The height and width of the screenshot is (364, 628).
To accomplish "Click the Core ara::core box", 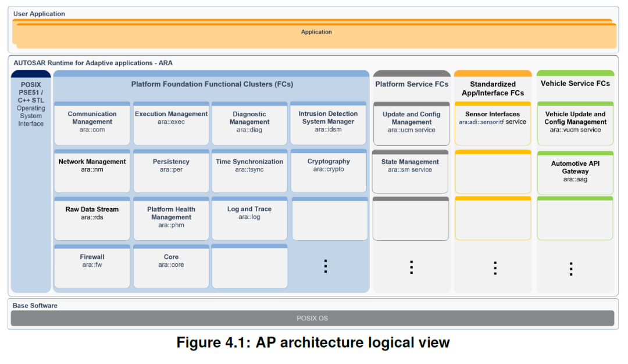I will (x=171, y=266).
